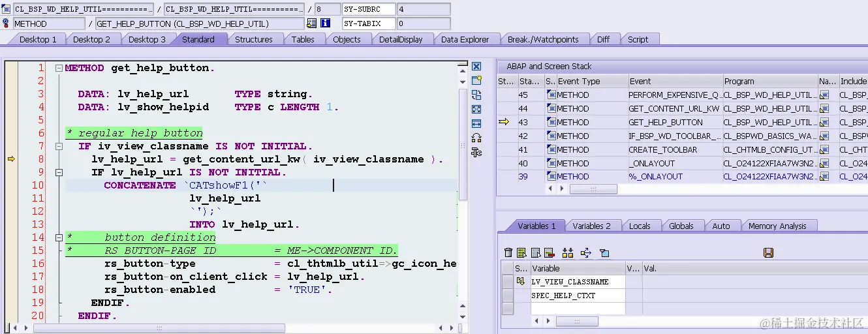Click the new tool icon beside editor
The width and height of the screenshot is (868, 334).
476,80
